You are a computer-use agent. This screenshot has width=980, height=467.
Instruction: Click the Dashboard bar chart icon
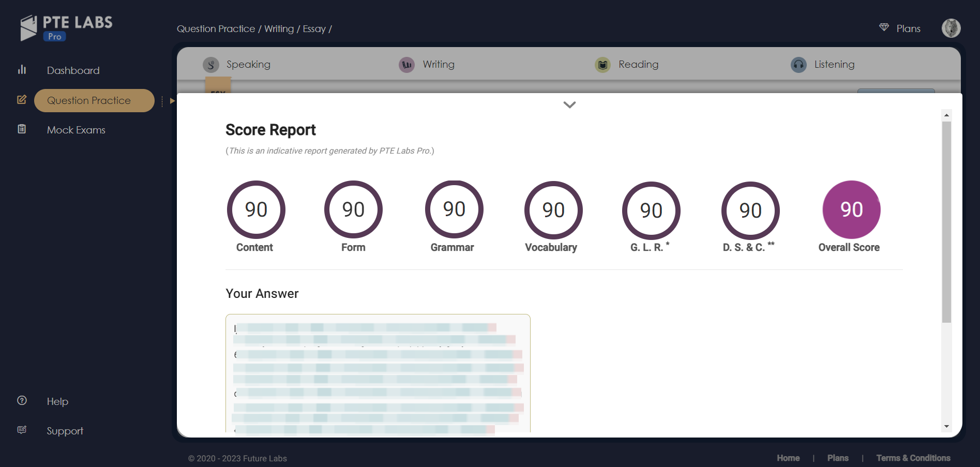[x=22, y=70]
